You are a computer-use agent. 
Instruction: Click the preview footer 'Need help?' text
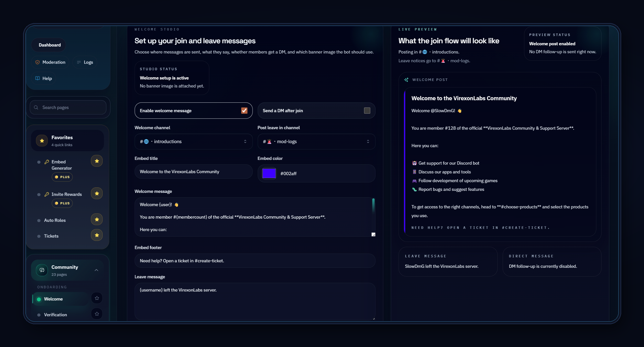[x=480, y=228]
